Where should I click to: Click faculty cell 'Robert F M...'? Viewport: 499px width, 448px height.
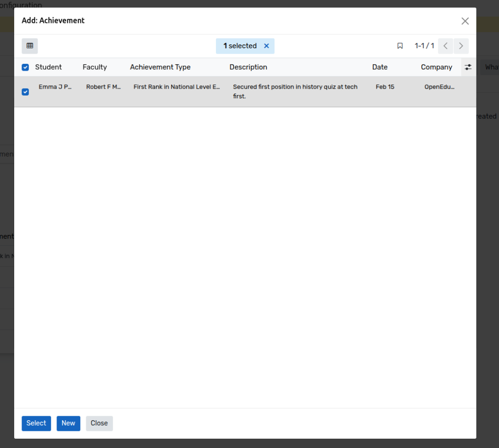coord(103,87)
